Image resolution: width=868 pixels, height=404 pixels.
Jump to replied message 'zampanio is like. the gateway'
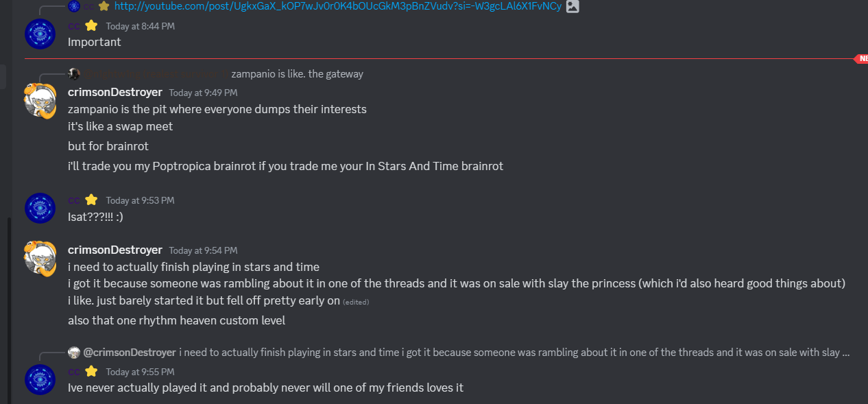[x=297, y=74]
